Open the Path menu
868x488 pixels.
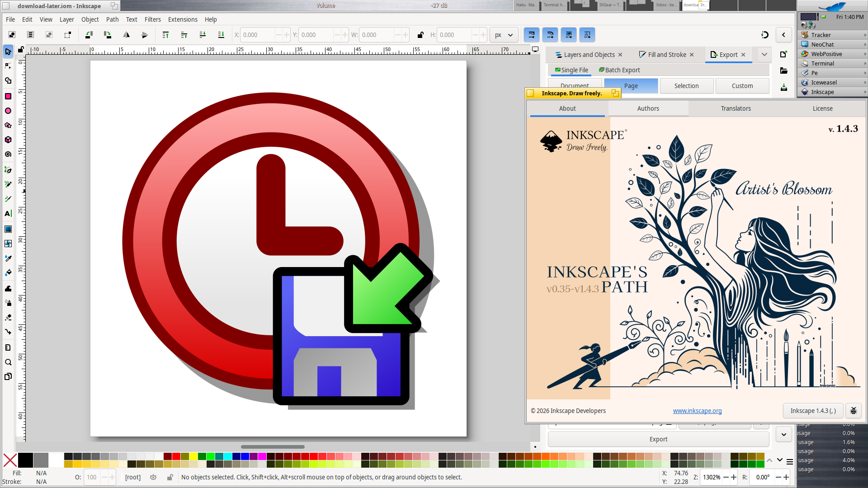click(113, 19)
